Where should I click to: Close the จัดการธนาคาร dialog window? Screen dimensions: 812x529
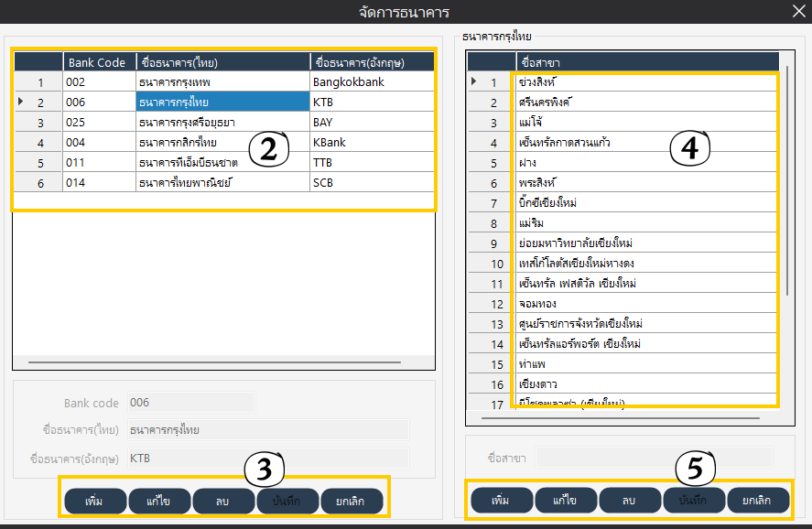tap(796, 12)
